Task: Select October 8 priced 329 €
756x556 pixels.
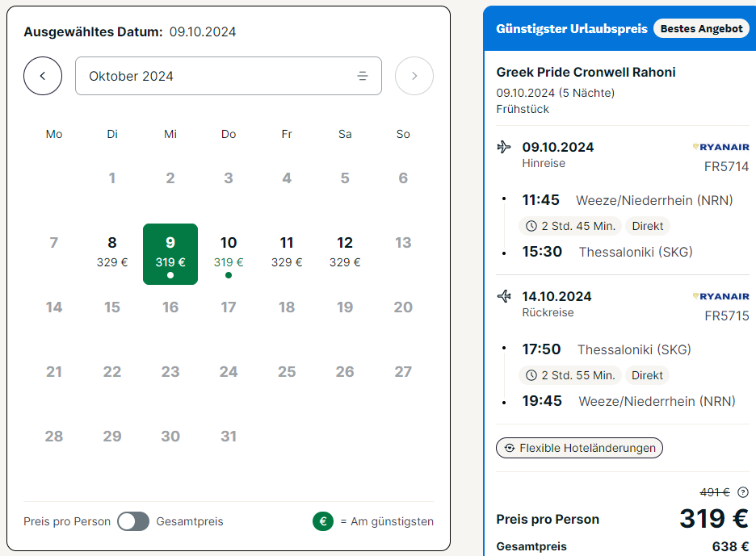Action: (x=112, y=252)
